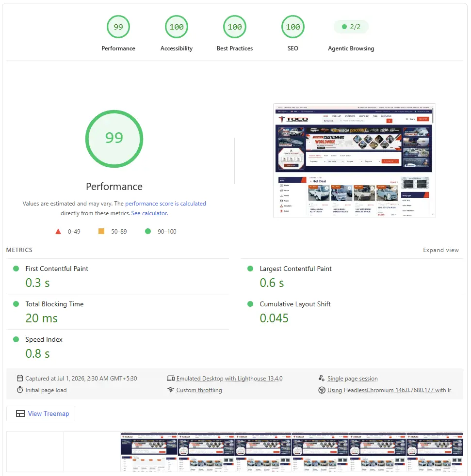
Task: Click the calendar icon beside Captured at
Action: pos(20,378)
